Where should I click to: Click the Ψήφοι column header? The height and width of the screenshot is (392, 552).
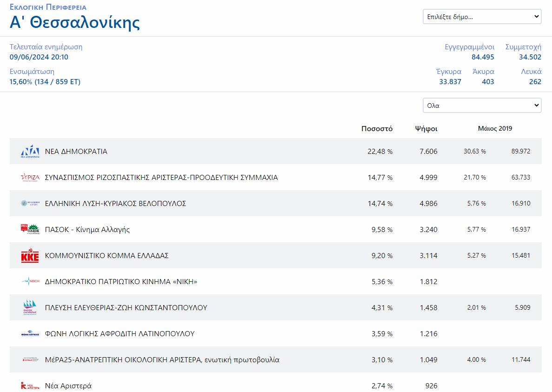point(426,129)
